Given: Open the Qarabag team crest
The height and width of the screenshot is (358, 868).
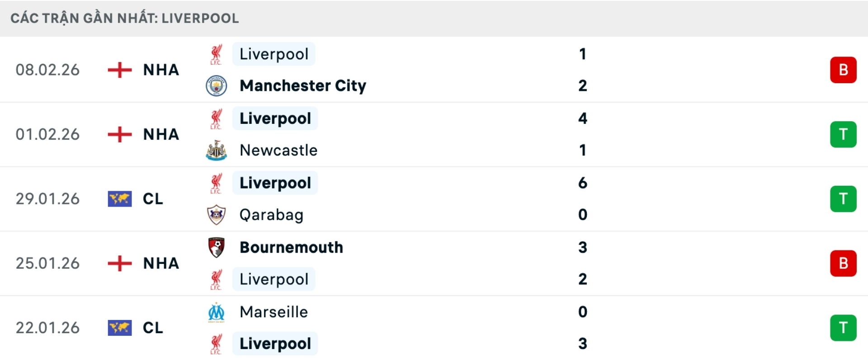Looking at the screenshot, I should point(217,215).
